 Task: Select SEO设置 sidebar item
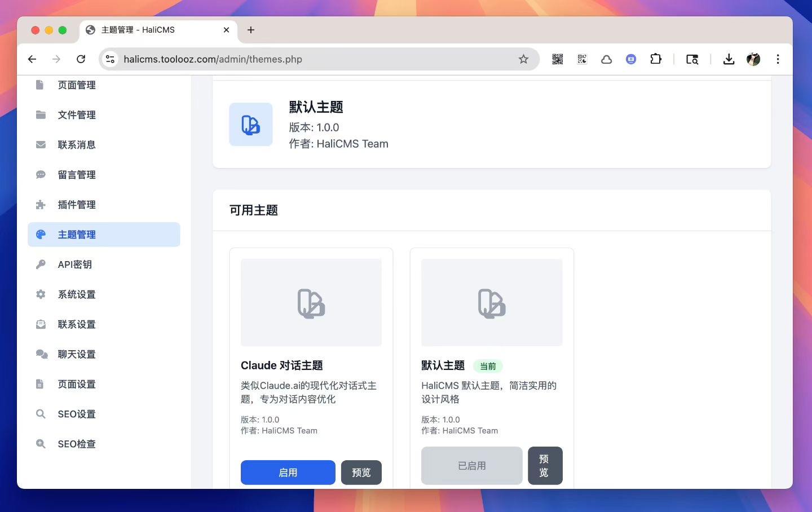coord(77,414)
